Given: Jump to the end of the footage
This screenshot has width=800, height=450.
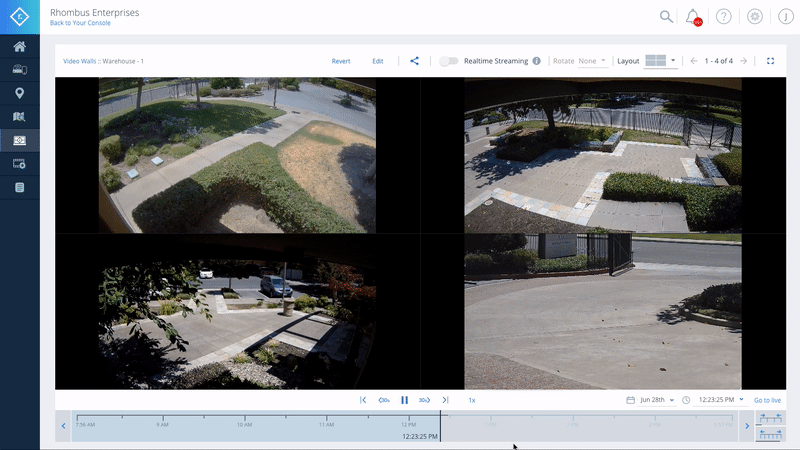Looking at the screenshot, I should point(445,400).
